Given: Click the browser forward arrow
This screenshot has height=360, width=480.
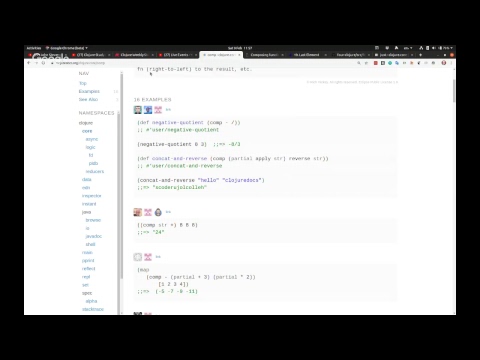Looking at the screenshot, I should [x=36, y=63].
